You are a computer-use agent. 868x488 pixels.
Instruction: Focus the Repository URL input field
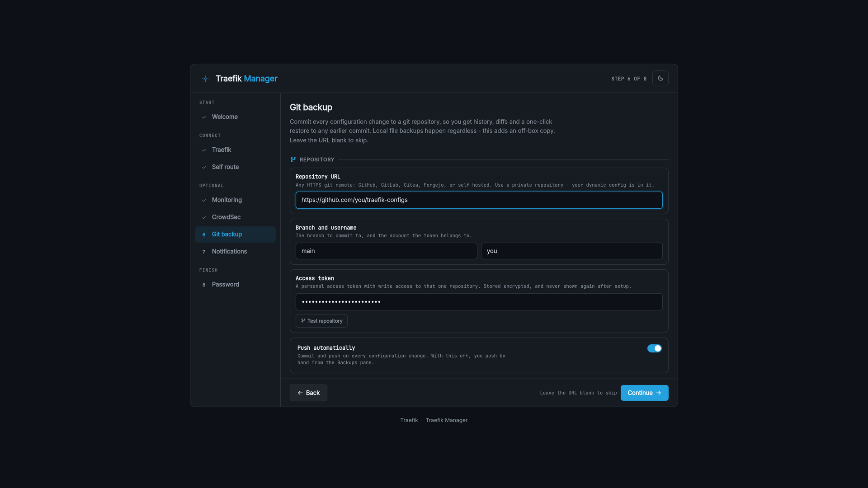[x=479, y=200]
